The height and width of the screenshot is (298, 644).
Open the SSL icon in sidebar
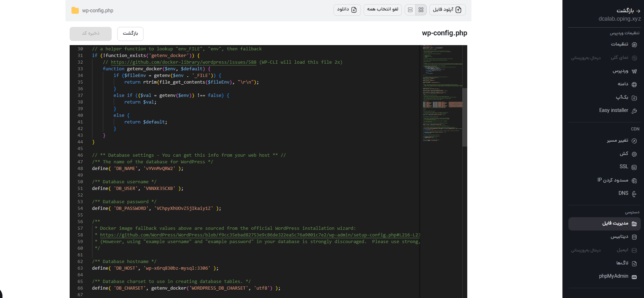tap(634, 167)
